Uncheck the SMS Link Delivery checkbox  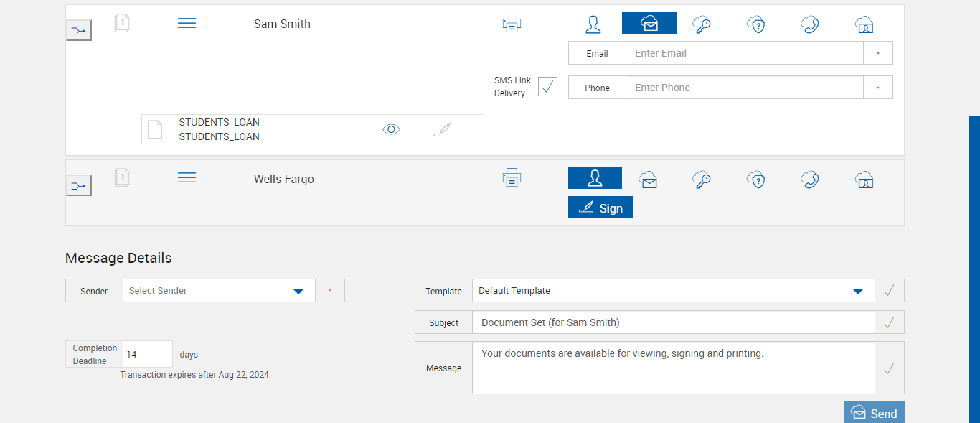(x=547, y=87)
